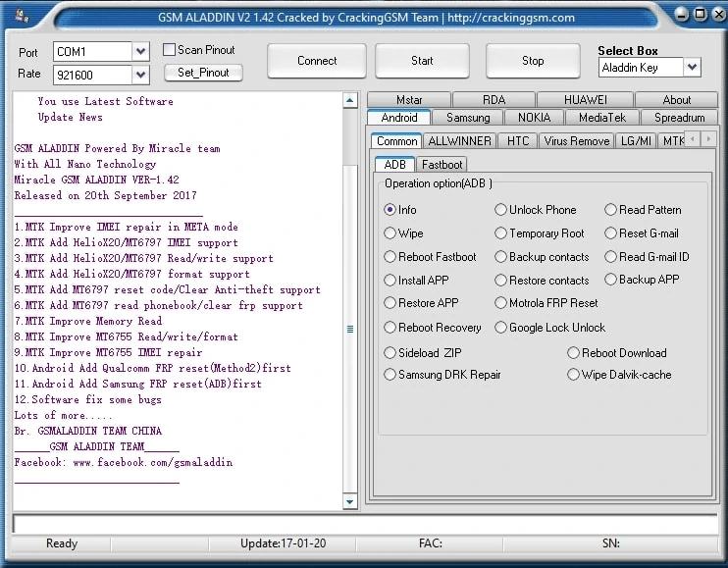Open the Port COM1 dropdown
Viewport: 728px width, 568px height.
pos(140,52)
